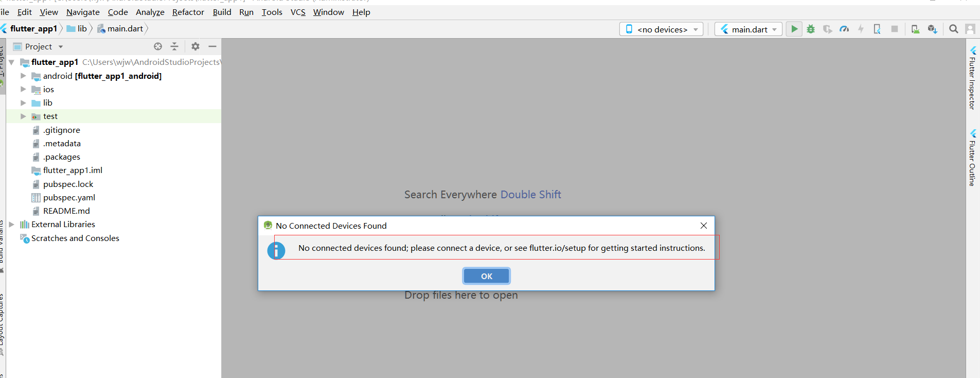980x378 pixels.
Task: Locate current file with the target icon
Action: tap(158, 46)
